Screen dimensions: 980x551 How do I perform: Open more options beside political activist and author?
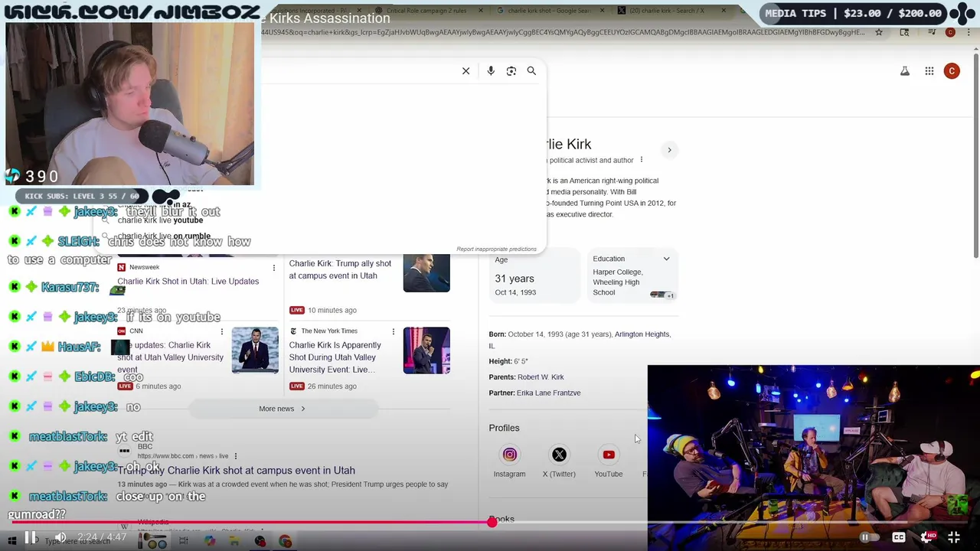pos(642,160)
